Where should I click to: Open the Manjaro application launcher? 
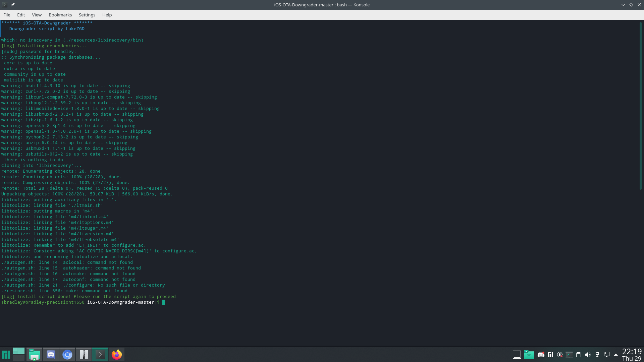[6, 355]
